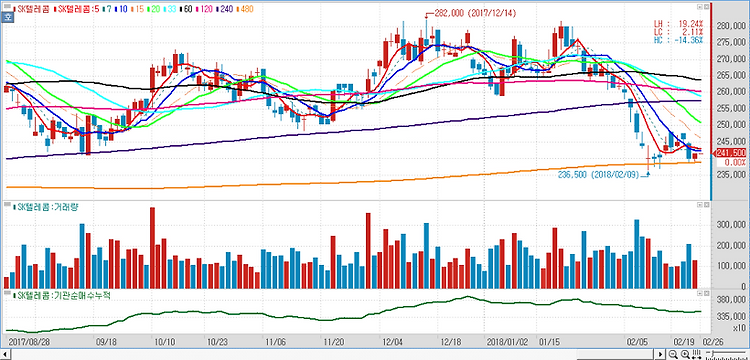750x360 pixels.
Task: Click the 09/18 date axis label
Action: point(106,342)
